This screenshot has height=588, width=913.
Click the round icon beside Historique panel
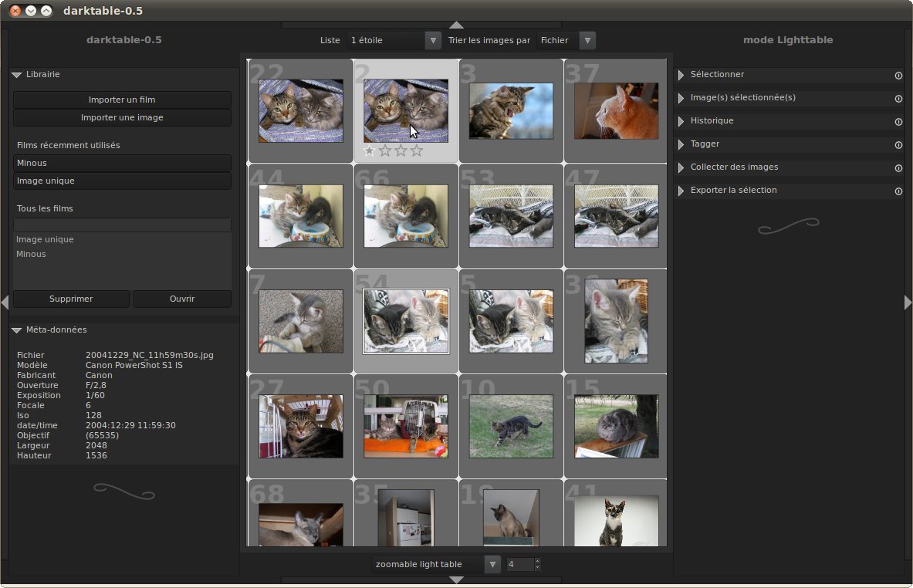tap(898, 122)
